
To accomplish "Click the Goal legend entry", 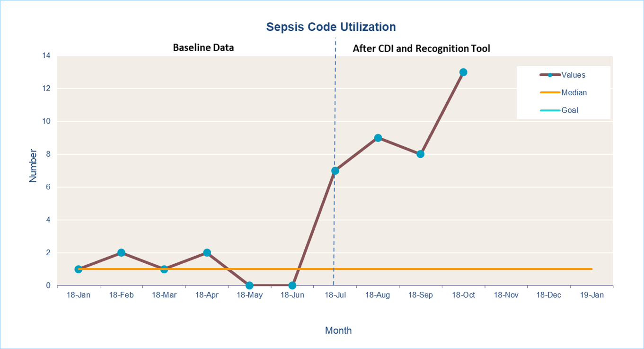I will 570,110.
